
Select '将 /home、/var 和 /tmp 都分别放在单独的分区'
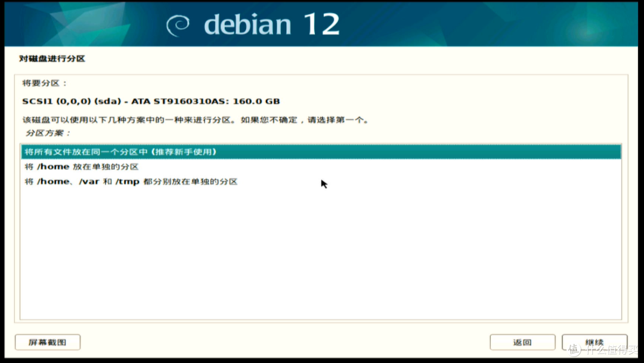coord(131,181)
